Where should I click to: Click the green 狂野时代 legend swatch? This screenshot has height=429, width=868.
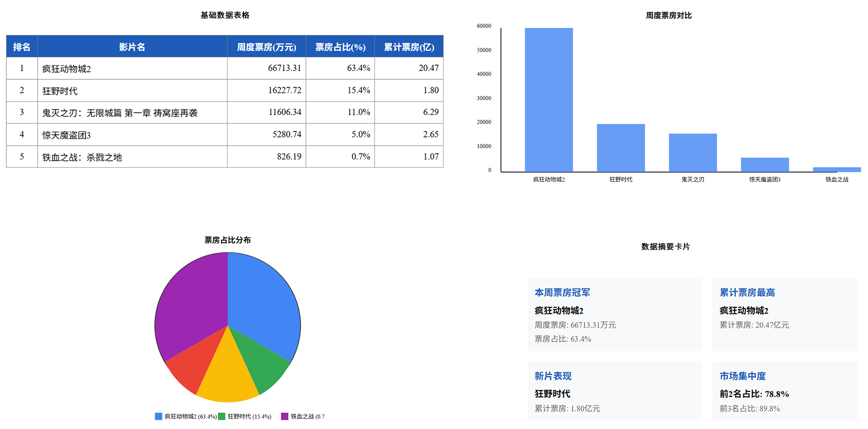pyautogui.click(x=222, y=416)
